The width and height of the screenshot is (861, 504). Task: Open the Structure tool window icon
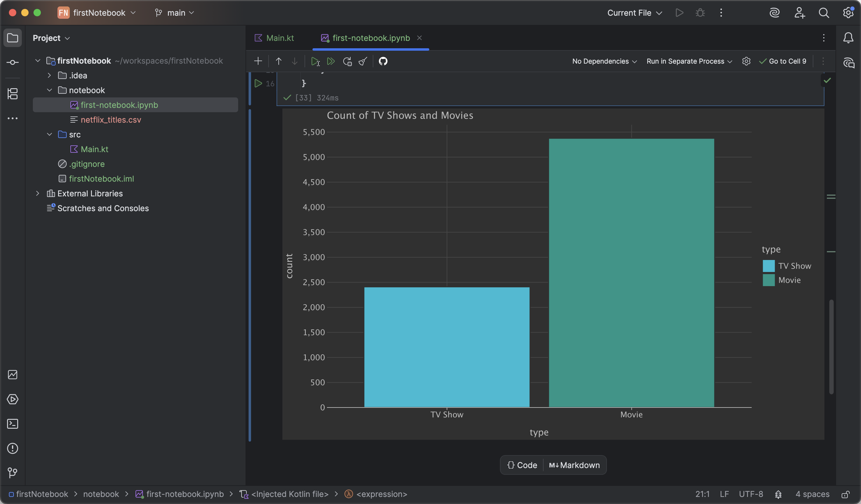[x=13, y=94]
